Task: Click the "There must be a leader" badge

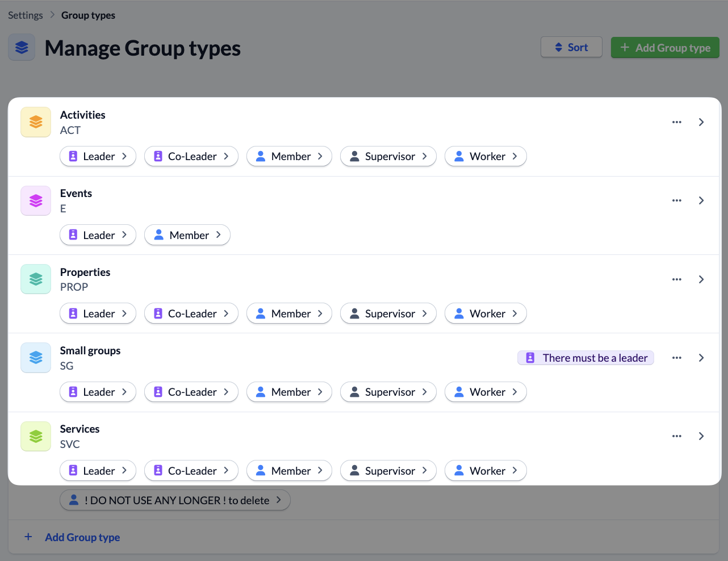Action: 585,358
